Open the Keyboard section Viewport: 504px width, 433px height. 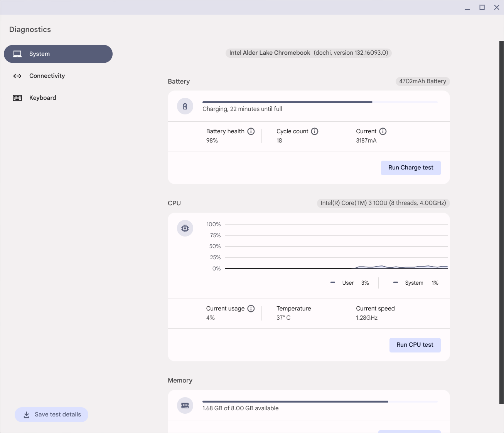pyautogui.click(x=42, y=98)
